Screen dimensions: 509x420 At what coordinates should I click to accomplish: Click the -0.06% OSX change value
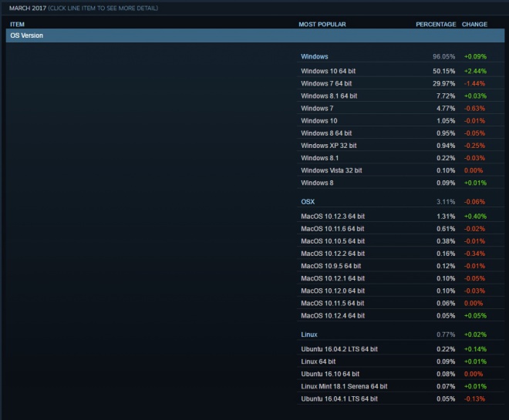(x=474, y=202)
